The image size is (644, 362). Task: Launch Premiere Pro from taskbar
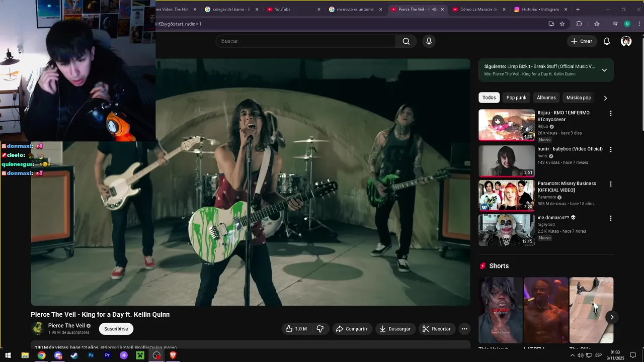pos(107,355)
